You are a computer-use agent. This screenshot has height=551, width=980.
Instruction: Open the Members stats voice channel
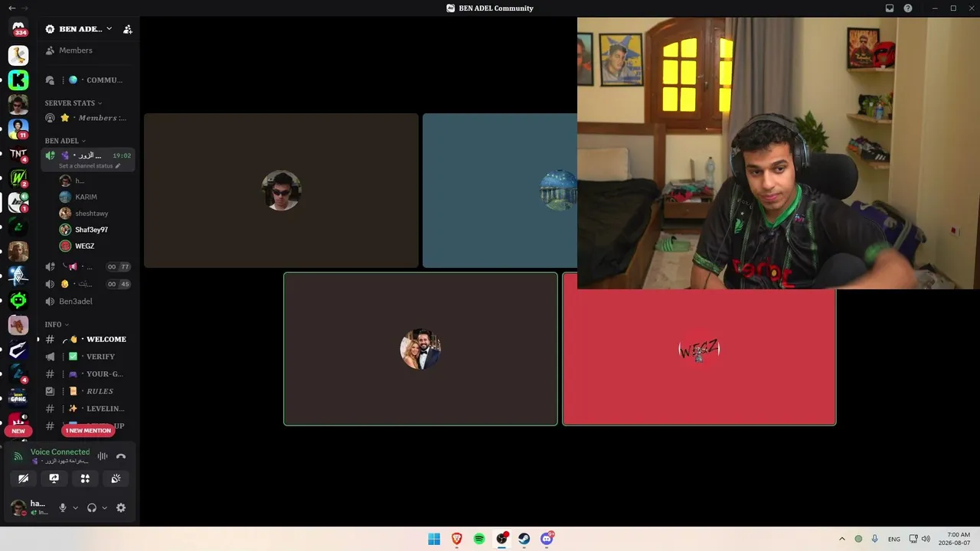(88, 118)
